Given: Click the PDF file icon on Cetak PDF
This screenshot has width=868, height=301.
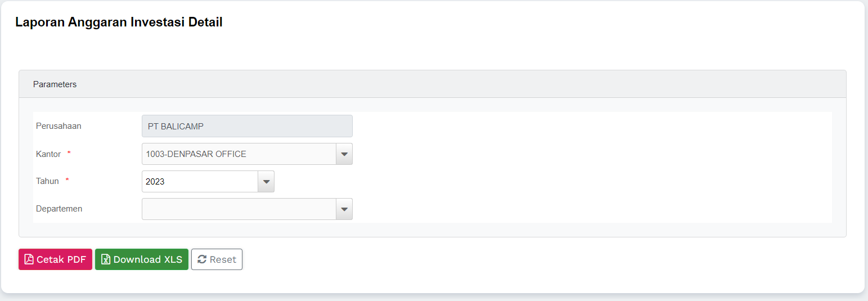Looking at the screenshot, I should (29, 259).
